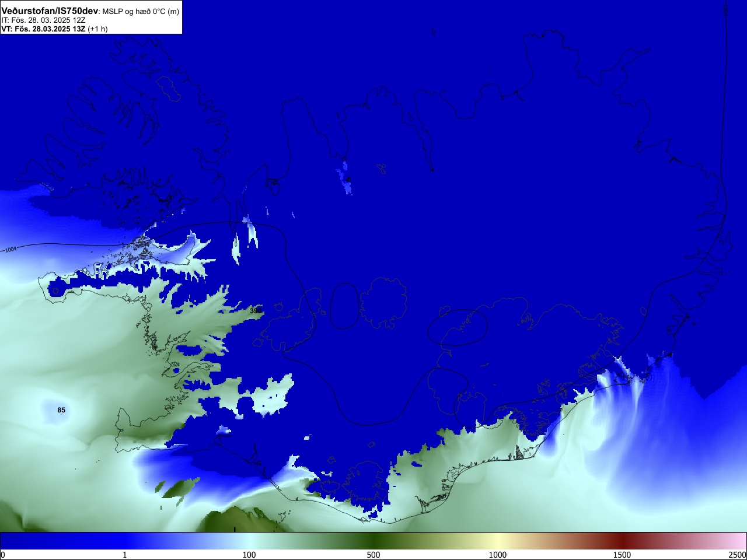Screen dimensions: 747x560
Task: Click the "500" tick label on the color scale
Action: pos(373,555)
